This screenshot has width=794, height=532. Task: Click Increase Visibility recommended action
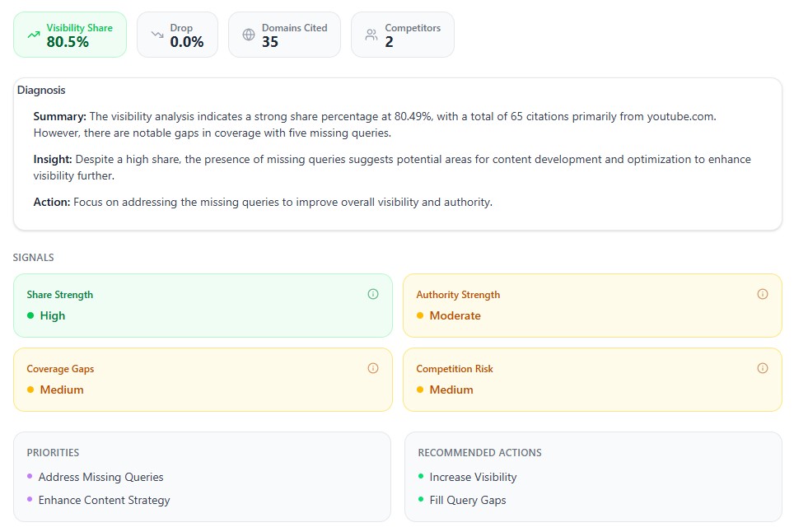473,477
